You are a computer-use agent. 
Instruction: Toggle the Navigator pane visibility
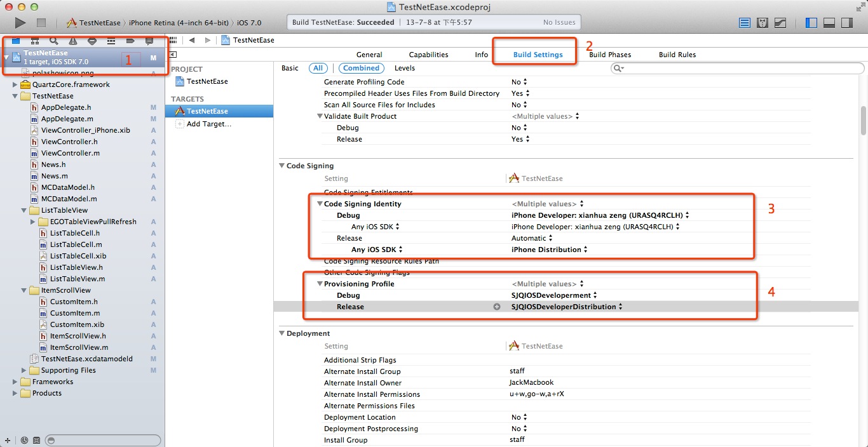pos(811,23)
